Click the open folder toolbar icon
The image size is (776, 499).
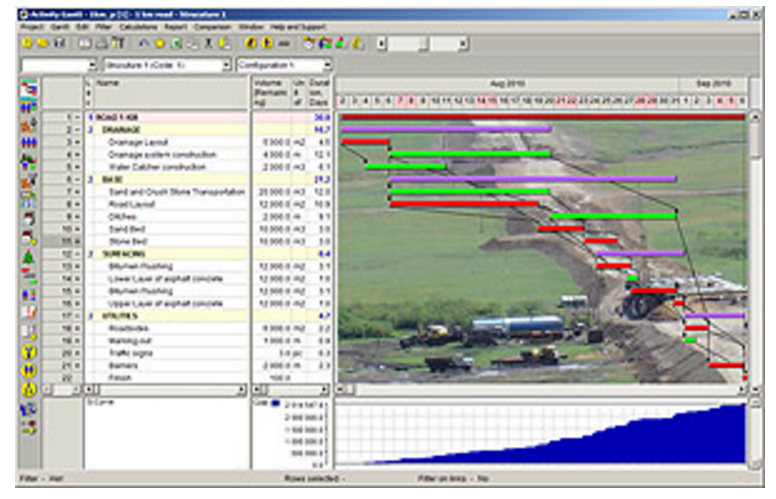point(44,44)
